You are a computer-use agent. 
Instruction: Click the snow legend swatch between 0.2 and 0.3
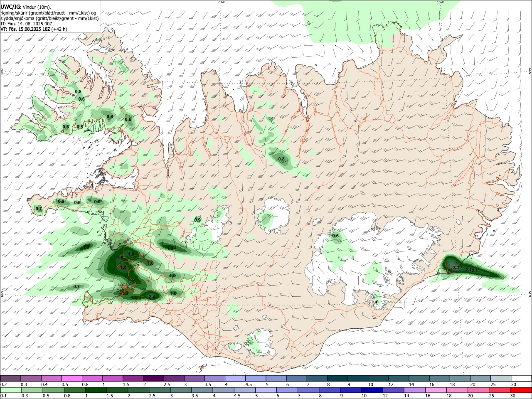pyautogui.click(x=11, y=379)
